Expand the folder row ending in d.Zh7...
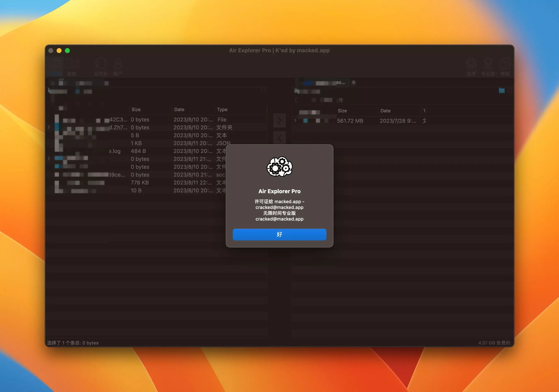 (x=49, y=127)
